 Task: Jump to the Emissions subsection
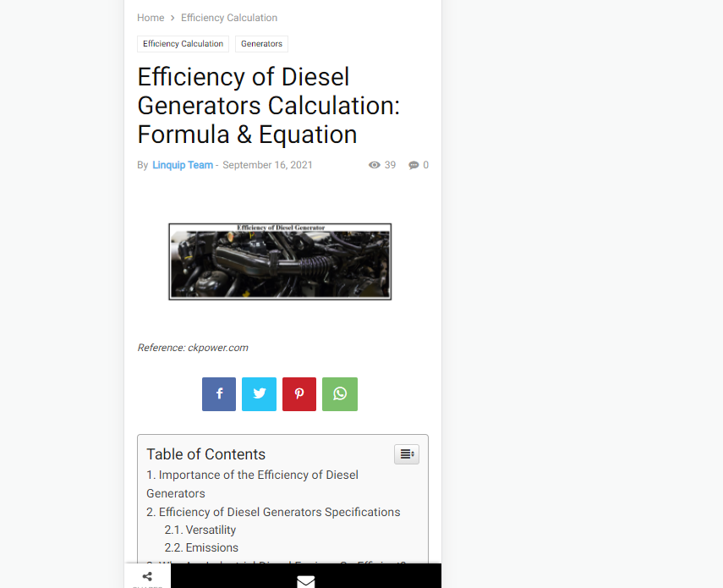(x=201, y=547)
